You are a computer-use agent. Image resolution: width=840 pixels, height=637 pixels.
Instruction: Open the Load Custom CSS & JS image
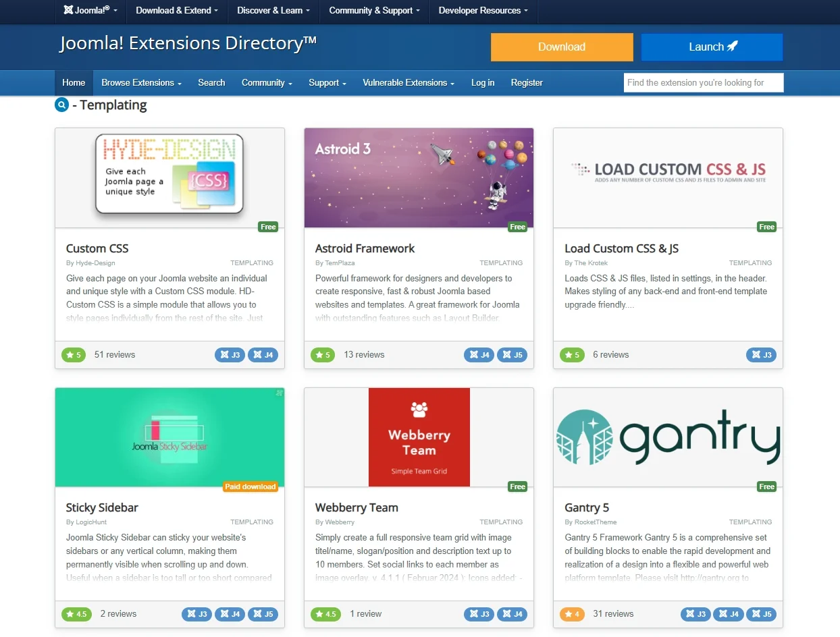(x=668, y=178)
